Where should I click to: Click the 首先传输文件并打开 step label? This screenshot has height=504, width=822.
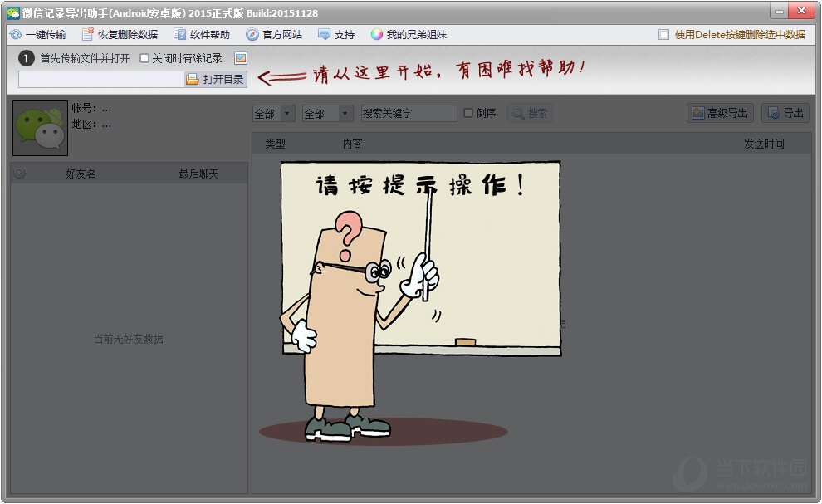click(85, 58)
